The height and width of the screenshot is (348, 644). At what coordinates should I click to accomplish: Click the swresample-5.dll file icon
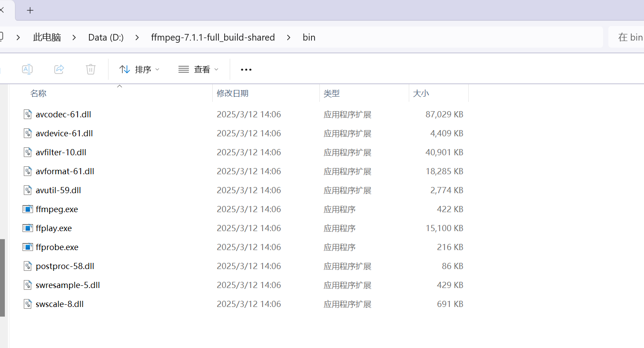click(x=28, y=285)
